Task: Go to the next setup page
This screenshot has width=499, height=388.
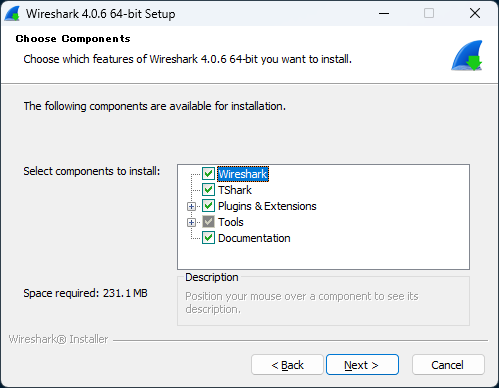Action: tap(362, 365)
